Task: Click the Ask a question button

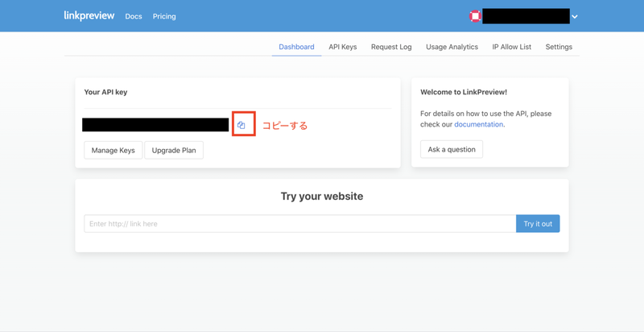Action: pos(452,149)
